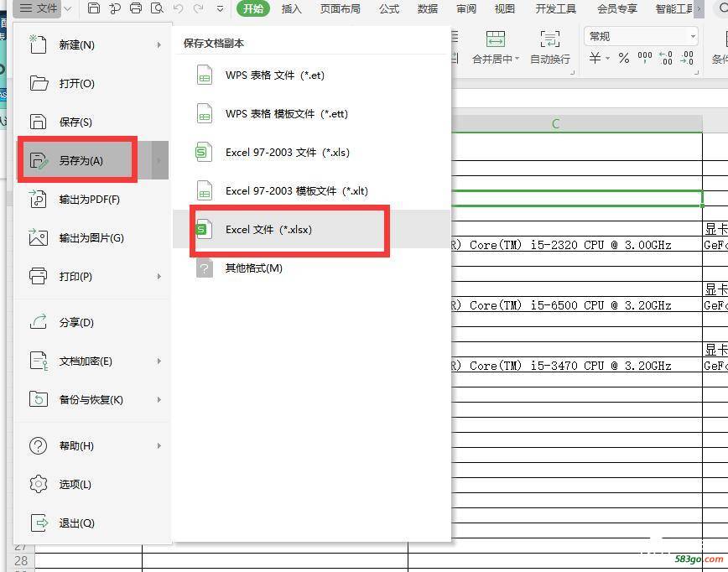Expand the 新建(N) submenu arrow
Image resolution: width=728 pixels, height=572 pixels.
[x=159, y=45]
